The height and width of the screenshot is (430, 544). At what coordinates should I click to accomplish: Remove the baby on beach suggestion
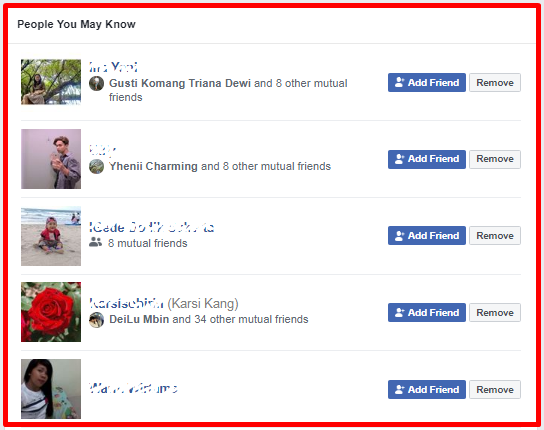(x=495, y=236)
